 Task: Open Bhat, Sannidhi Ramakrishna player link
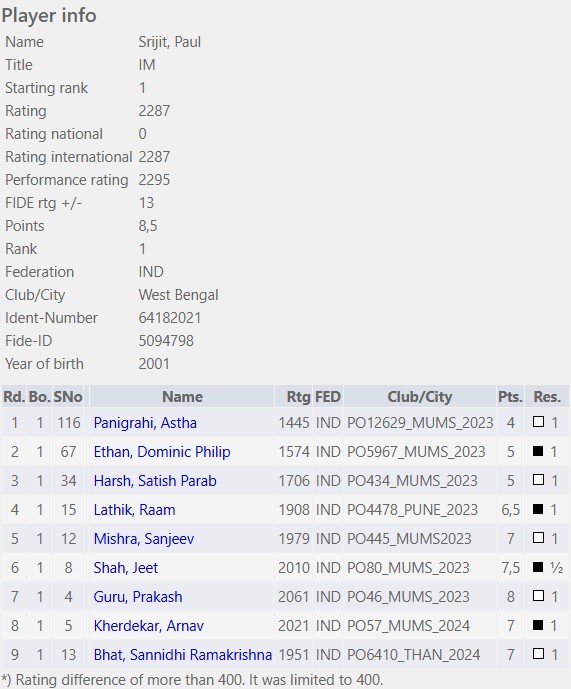(x=182, y=655)
